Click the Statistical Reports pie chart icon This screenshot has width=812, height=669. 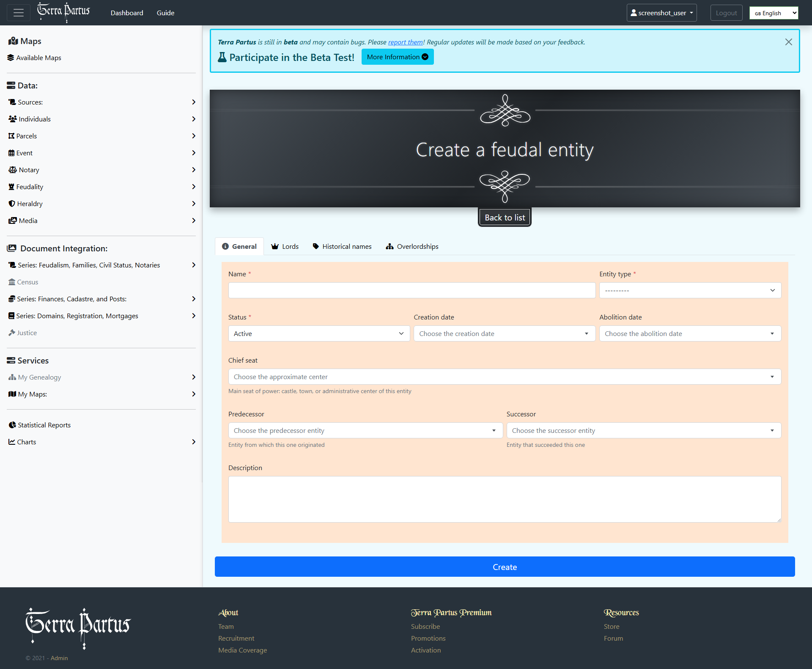click(x=12, y=425)
